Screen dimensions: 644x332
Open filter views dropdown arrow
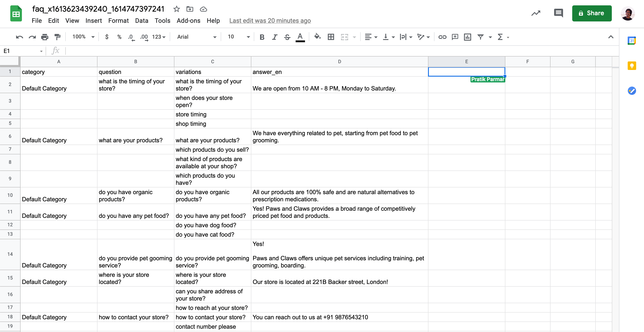[490, 37]
